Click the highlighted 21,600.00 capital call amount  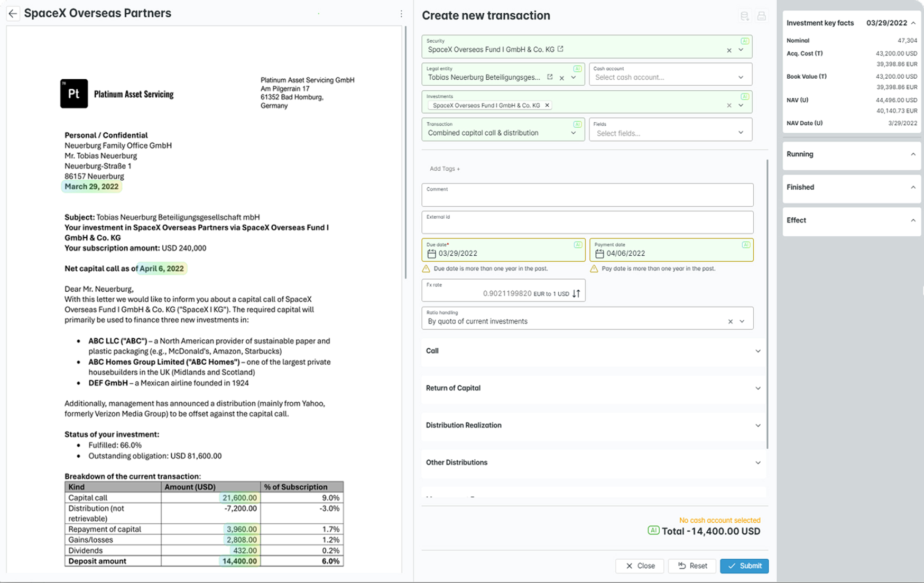coord(239,498)
